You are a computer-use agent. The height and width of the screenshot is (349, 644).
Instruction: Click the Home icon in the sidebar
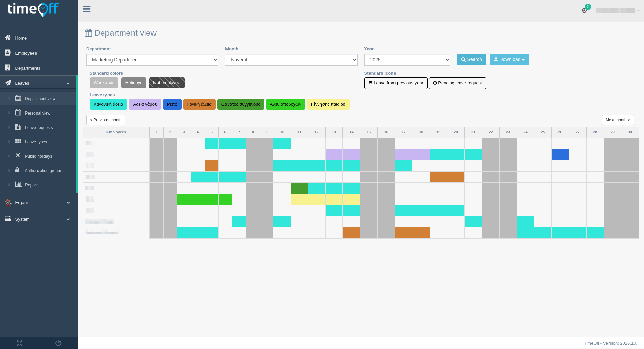click(x=7, y=38)
